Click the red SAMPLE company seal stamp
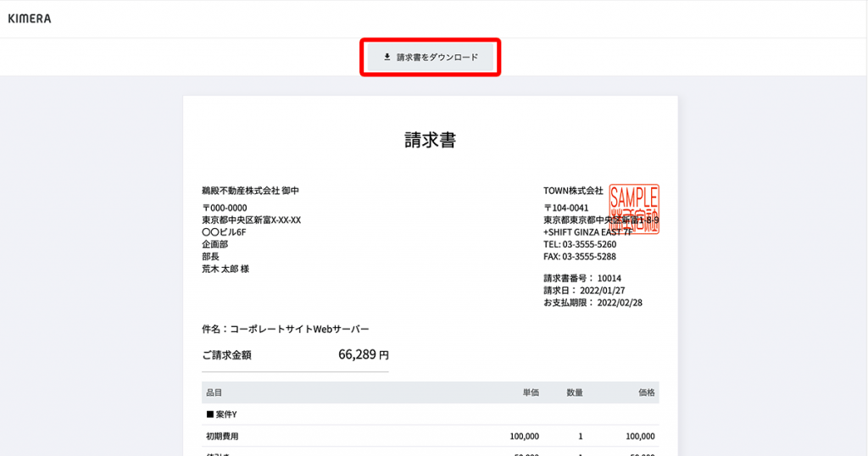 634,209
